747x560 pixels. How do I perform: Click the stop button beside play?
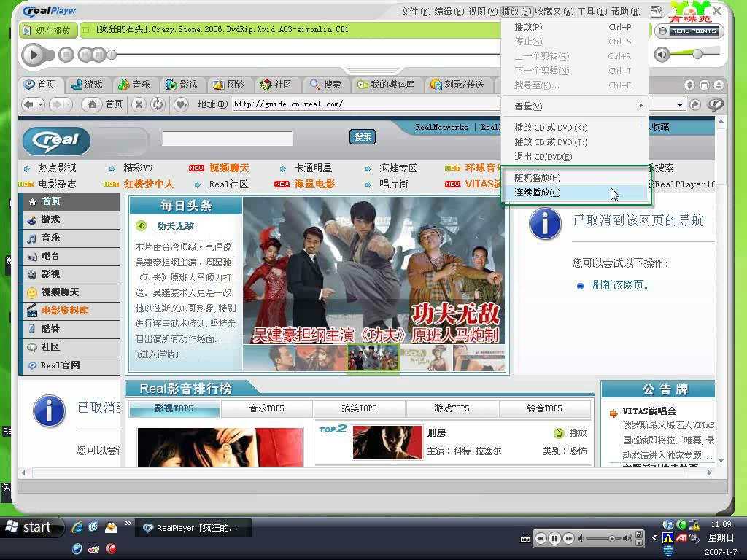point(66,55)
